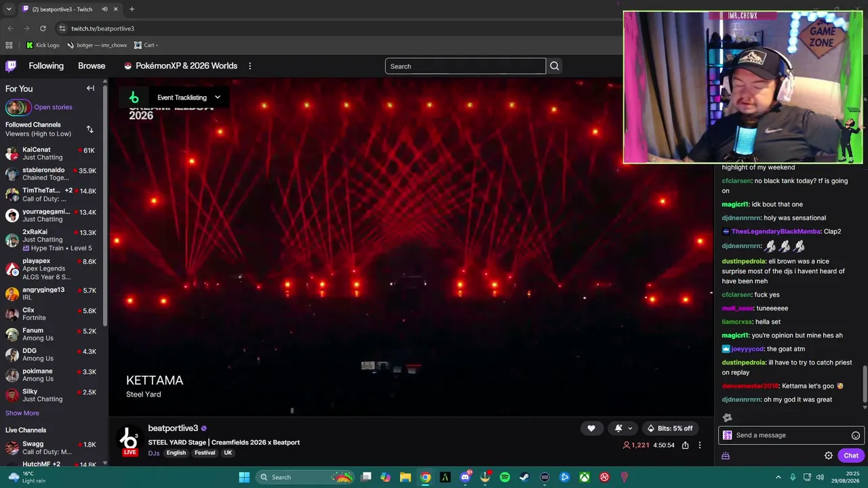Reload the Twitch page

pyautogui.click(x=43, y=28)
